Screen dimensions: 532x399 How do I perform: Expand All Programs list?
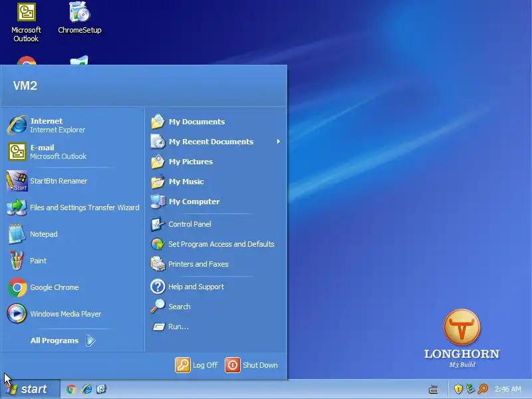(x=63, y=340)
